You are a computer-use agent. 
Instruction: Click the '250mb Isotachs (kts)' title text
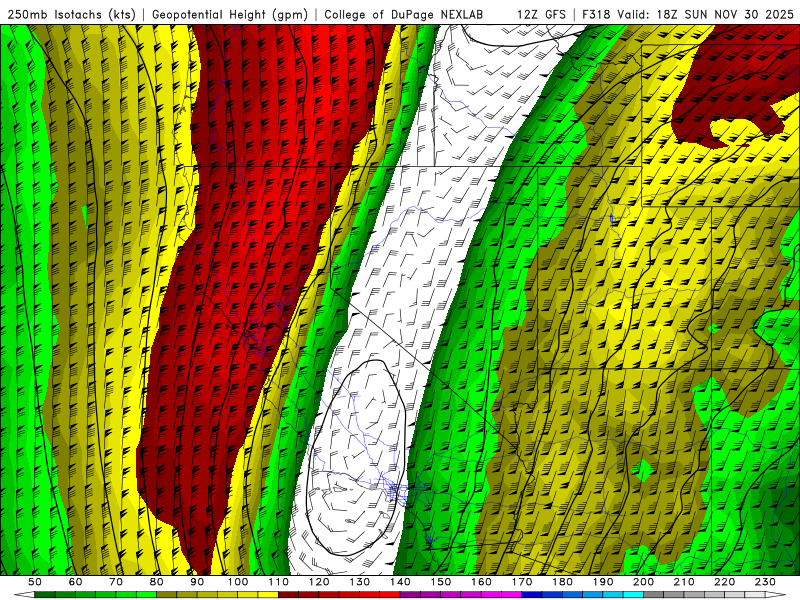point(71,15)
